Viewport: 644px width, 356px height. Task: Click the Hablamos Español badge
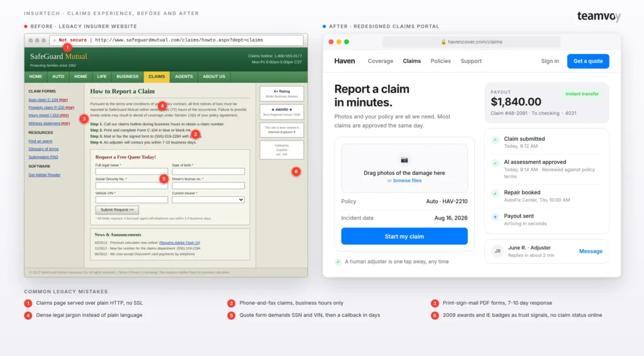(x=282, y=150)
